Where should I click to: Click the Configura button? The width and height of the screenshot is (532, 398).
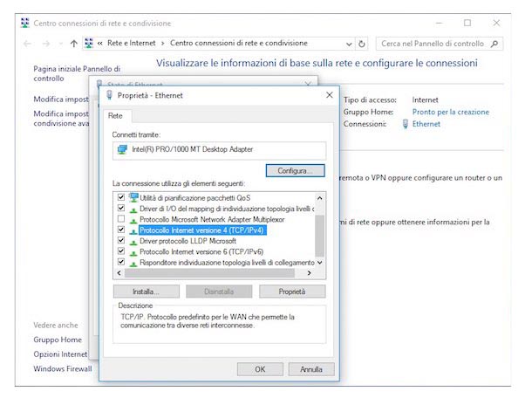(295, 170)
